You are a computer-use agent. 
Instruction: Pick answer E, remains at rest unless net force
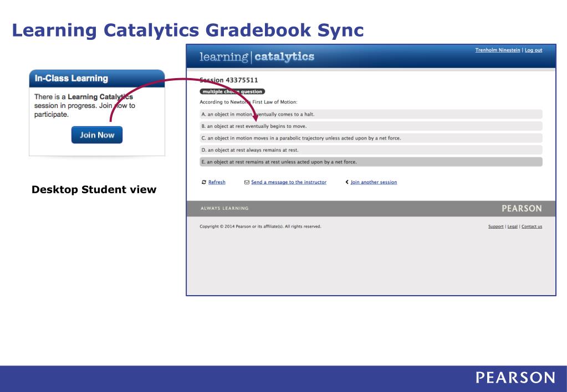click(371, 162)
